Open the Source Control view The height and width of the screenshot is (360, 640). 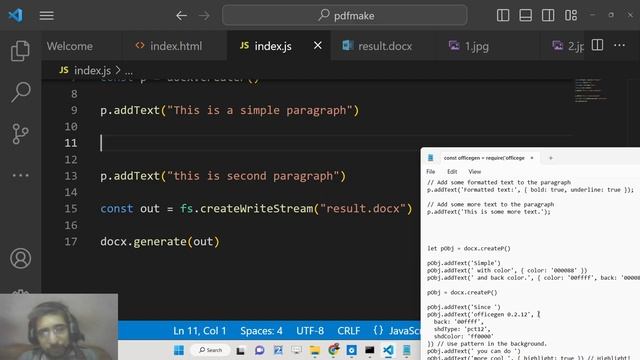tap(20, 134)
